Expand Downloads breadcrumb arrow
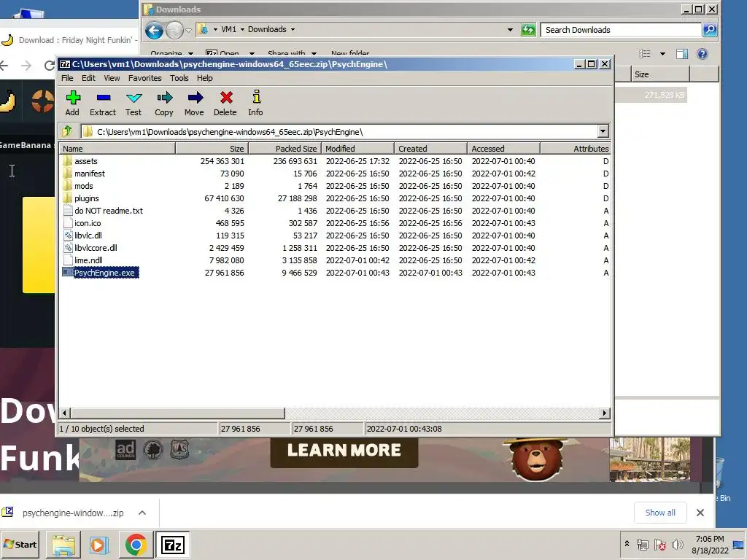This screenshot has width=747, height=560. (293, 29)
